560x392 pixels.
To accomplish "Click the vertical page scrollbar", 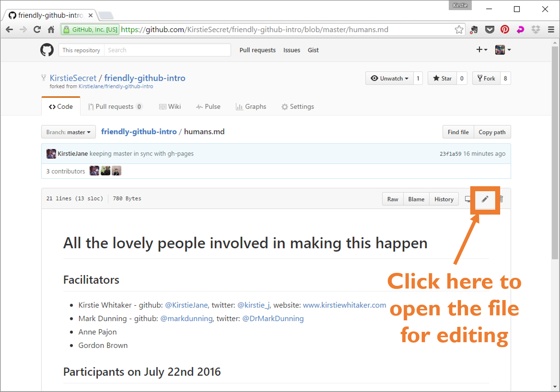I will [x=555, y=153].
